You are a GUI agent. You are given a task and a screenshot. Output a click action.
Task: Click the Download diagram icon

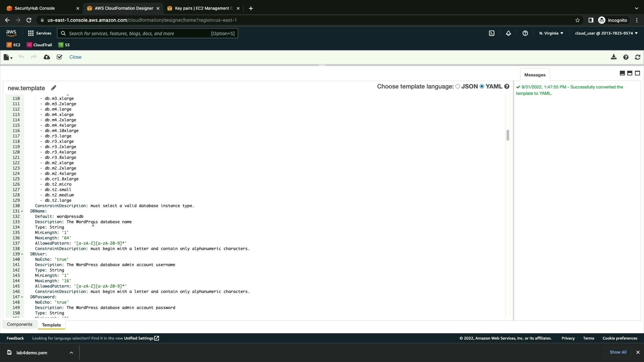point(613,57)
